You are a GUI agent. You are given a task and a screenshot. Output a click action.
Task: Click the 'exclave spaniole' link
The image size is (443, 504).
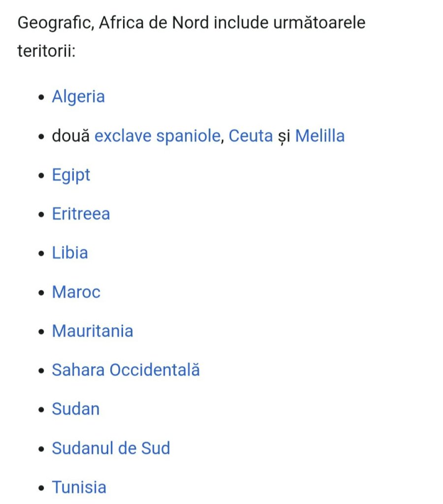(x=157, y=135)
